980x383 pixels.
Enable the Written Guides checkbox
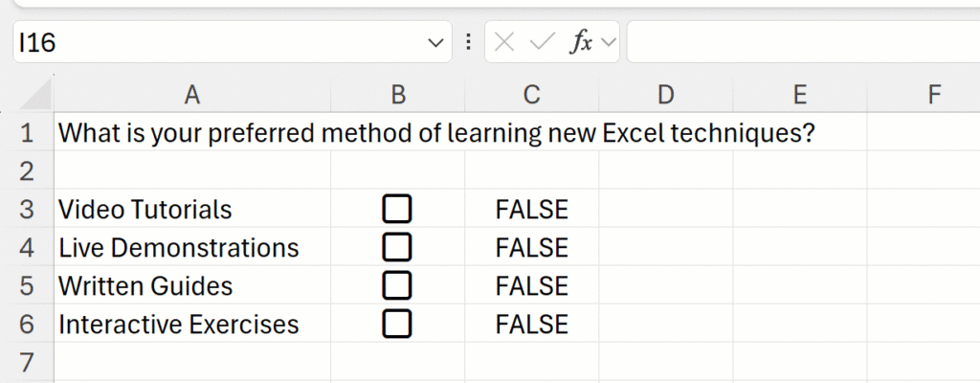coord(397,285)
